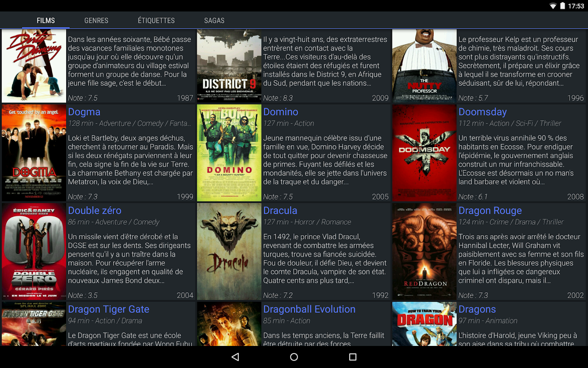
Task: Click the year 2002 on Dragon Rouge
Action: click(575, 295)
